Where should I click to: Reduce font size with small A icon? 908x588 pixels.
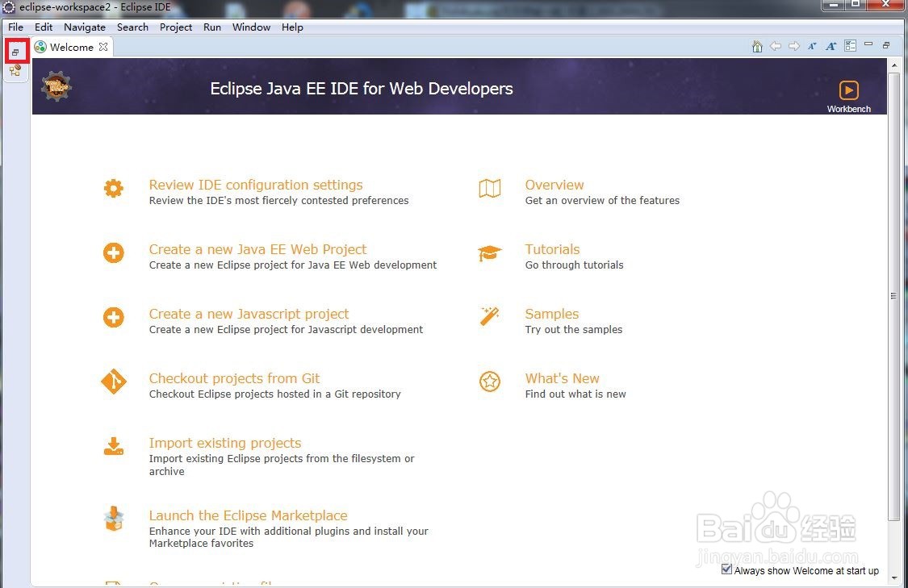(x=813, y=46)
